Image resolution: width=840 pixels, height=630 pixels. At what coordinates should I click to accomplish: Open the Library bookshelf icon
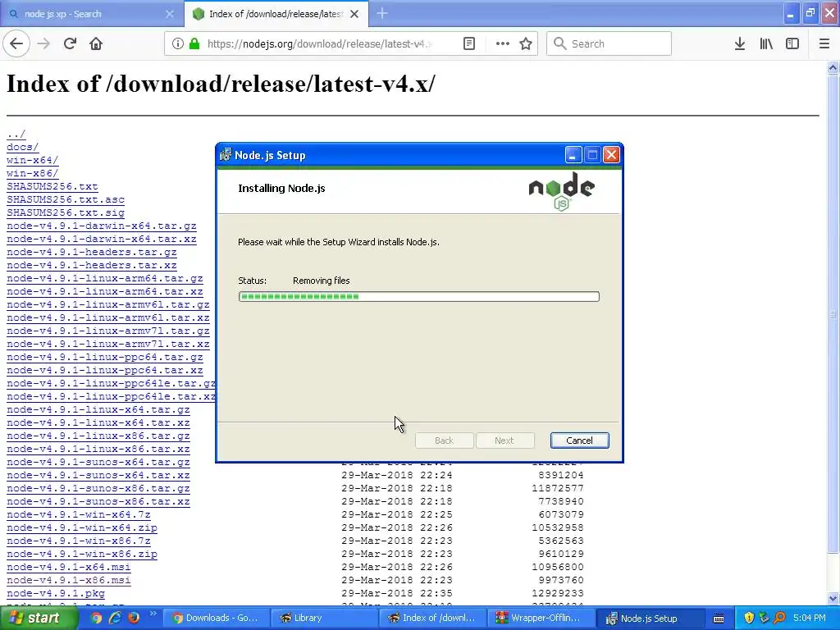coord(766,43)
